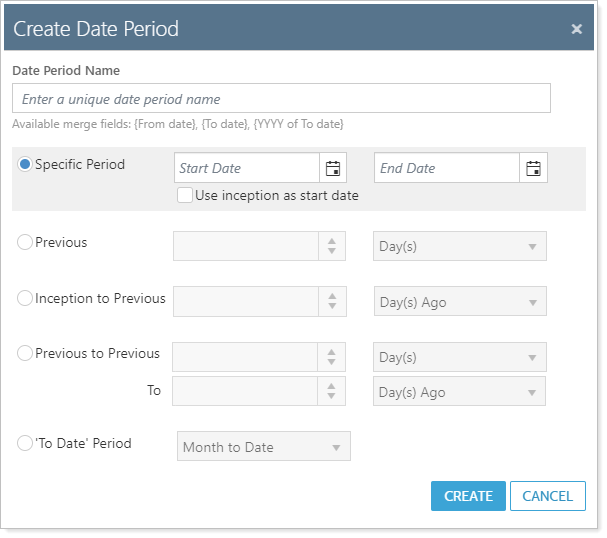Screen dimensions: 607x538
Task: Open the Month to Date dropdown
Action: point(264,447)
